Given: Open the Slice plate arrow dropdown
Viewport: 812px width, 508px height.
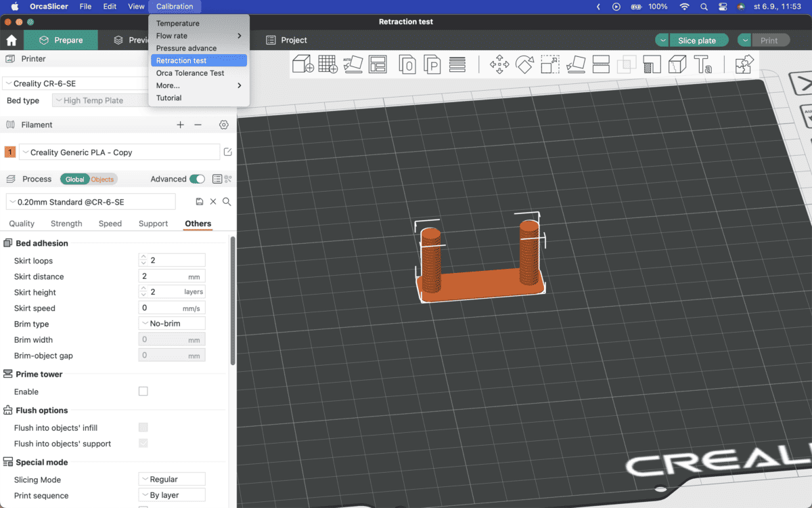Looking at the screenshot, I should tap(662, 40).
